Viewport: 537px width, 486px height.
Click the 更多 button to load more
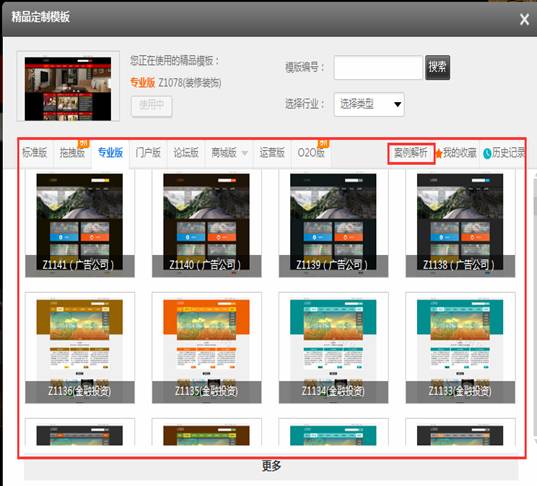click(x=271, y=467)
